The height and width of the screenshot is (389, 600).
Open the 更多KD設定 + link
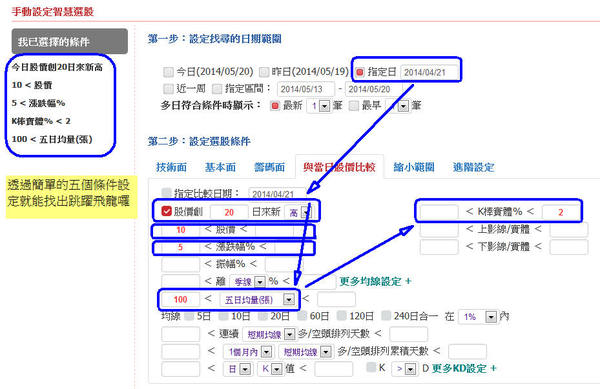464,368
